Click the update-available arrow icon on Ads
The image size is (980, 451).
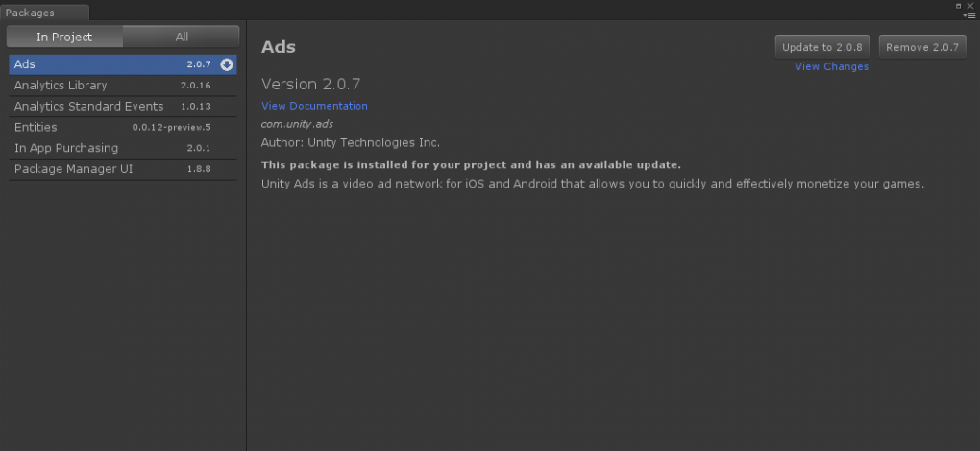tap(227, 64)
